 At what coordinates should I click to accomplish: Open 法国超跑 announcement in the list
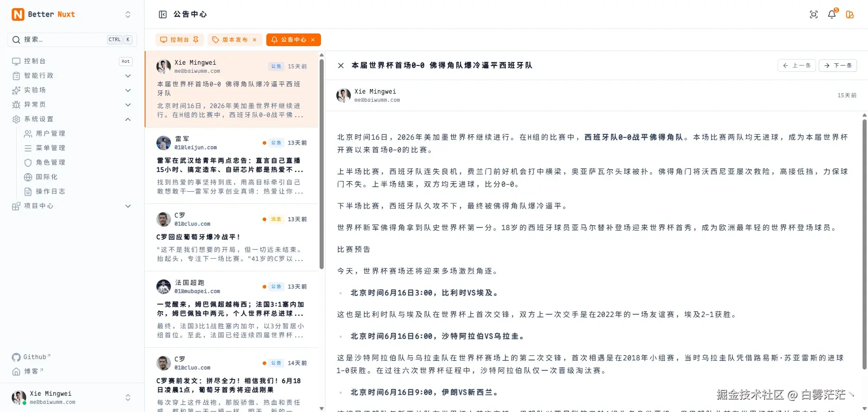coord(231,309)
